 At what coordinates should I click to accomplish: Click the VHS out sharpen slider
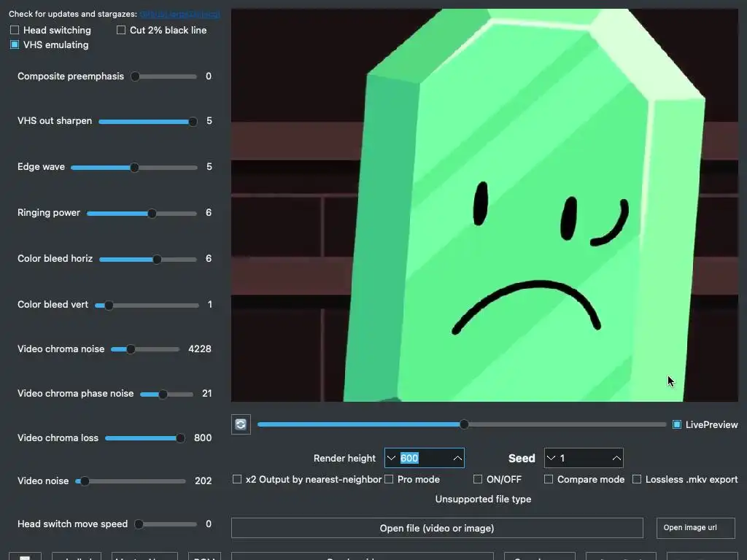coord(147,122)
